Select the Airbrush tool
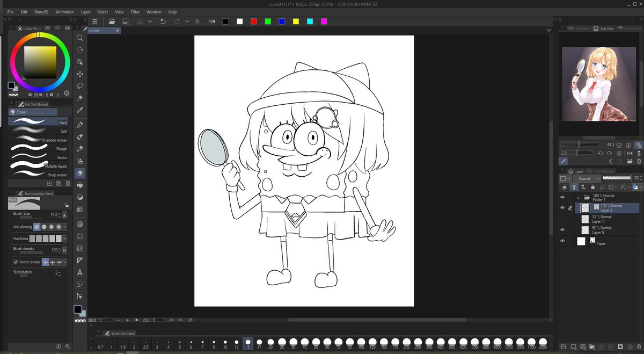The width and height of the screenshot is (644, 354). click(x=80, y=161)
